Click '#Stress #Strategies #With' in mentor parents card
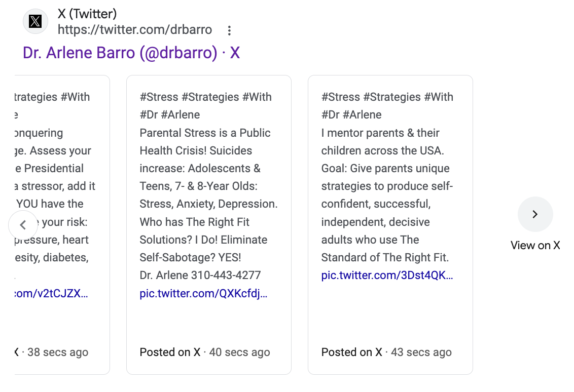 tap(387, 97)
